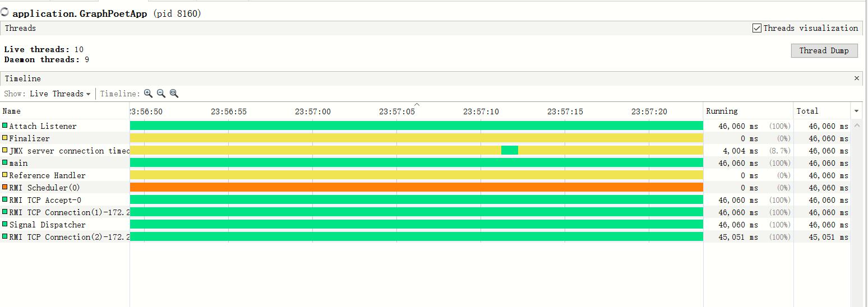Click the 4,004 ms running value

(x=738, y=151)
